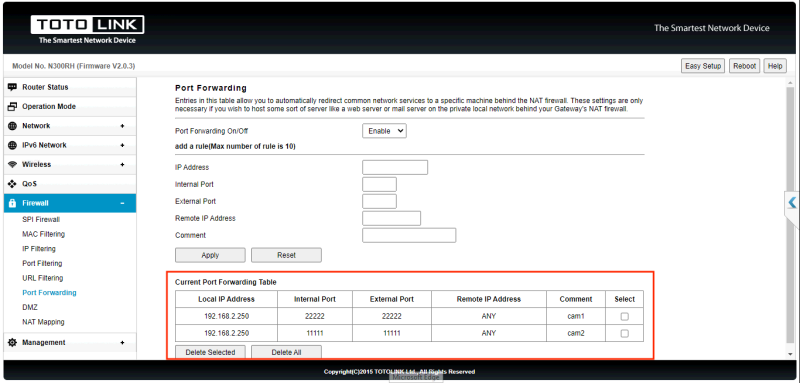Select DMZ submenu

pos(30,308)
